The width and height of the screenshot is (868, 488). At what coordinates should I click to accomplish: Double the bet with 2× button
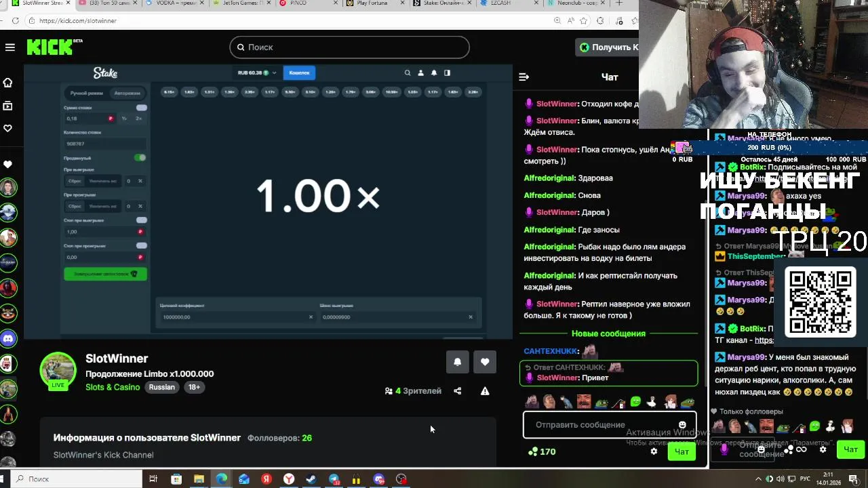tap(138, 119)
